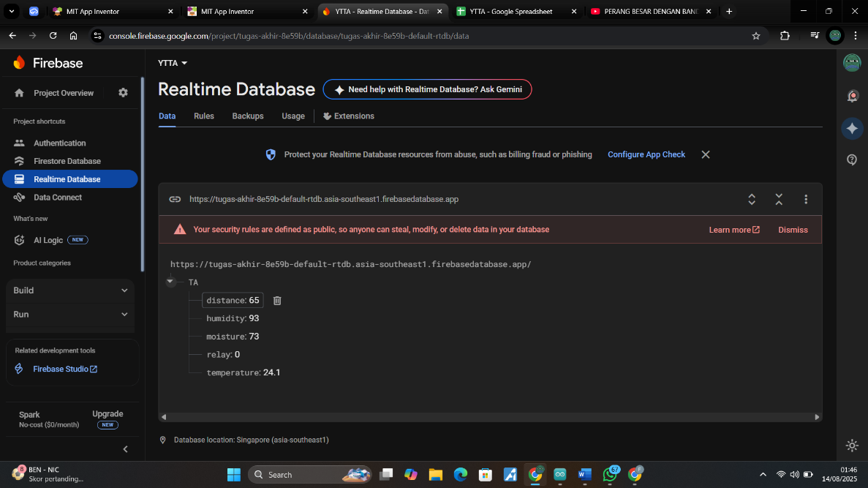Switch to the Rules tab
Image resolution: width=868 pixels, height=488 pixels.
pos(204,116)
